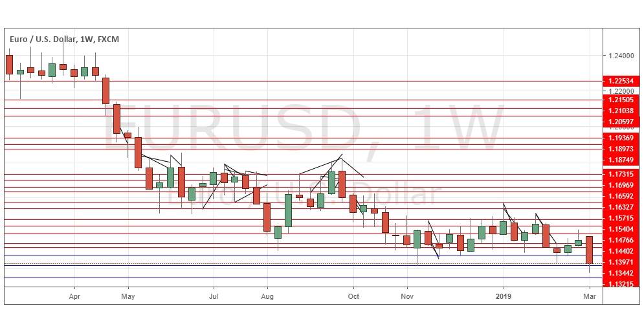Image resolution: width=644 pixels, height=328 pixels.
Task: Select the 1.16969 price level label
Action: point(621,186)
